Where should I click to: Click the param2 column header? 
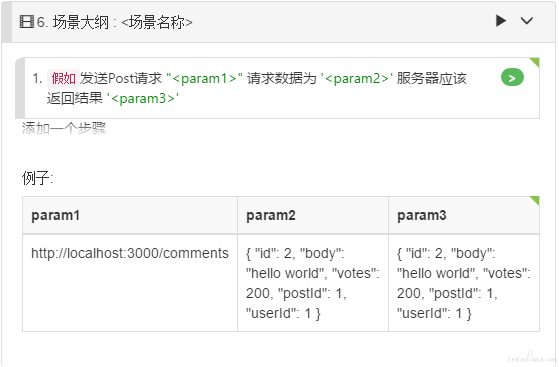coord(313,215)
